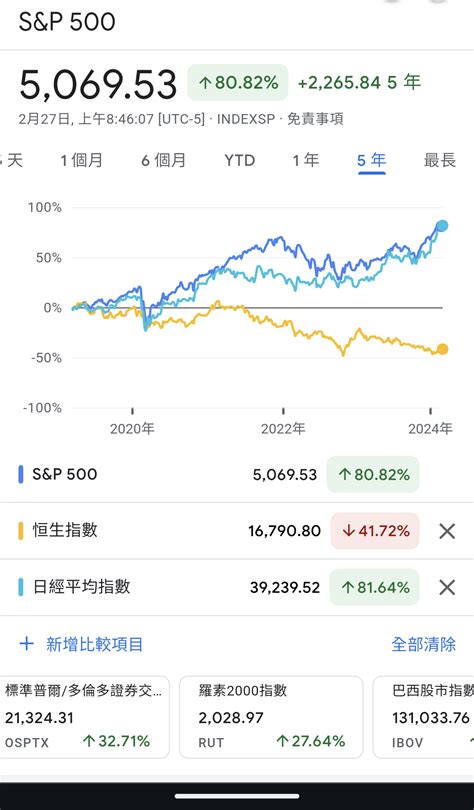This screenshot has width=474, height=810.
Task: Tap the green 80.82% change badge in header
Action: 238,83
